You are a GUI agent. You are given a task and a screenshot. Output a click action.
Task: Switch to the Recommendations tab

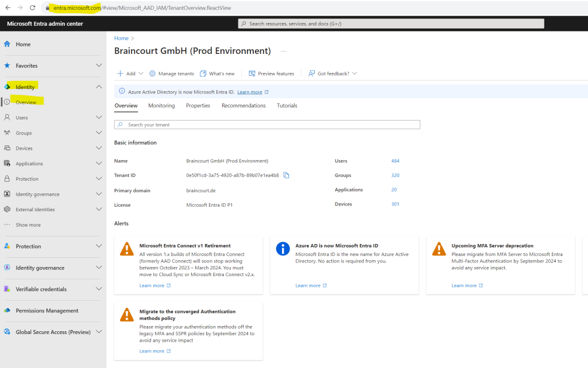pyautogui.click(x=243, y=106)
